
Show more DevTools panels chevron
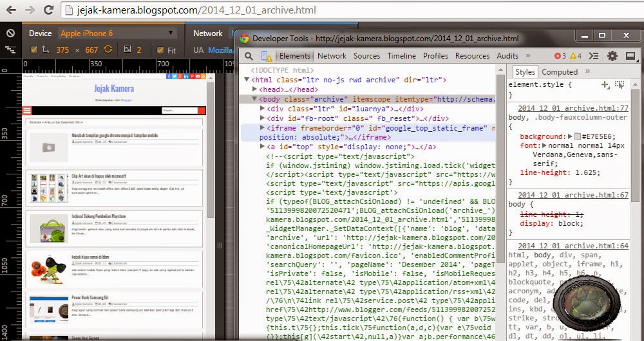click(528, 55)
